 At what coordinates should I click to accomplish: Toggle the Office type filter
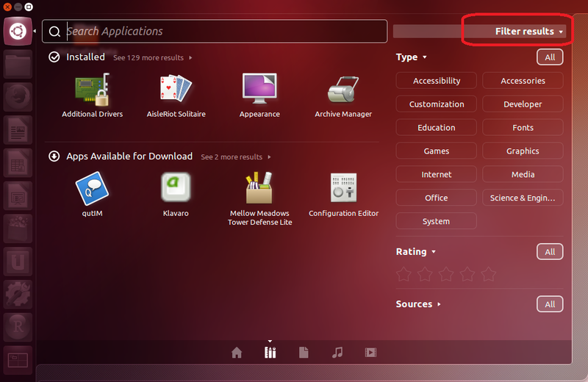(x=436, y=198)
